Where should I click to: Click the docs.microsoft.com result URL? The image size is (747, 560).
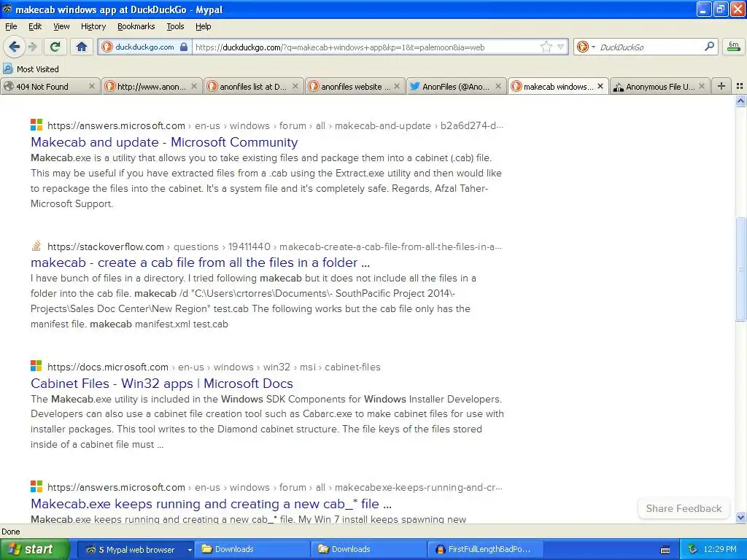pos(214,367)
